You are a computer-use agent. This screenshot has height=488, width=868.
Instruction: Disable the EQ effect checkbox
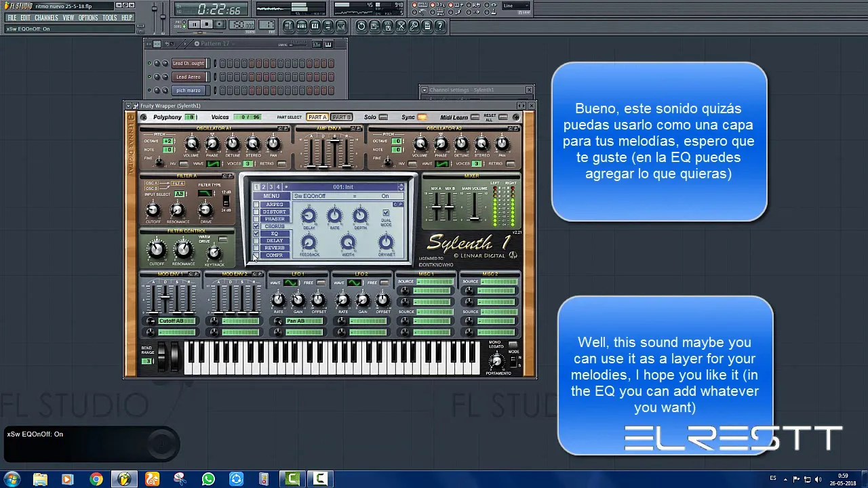(256, 234)
